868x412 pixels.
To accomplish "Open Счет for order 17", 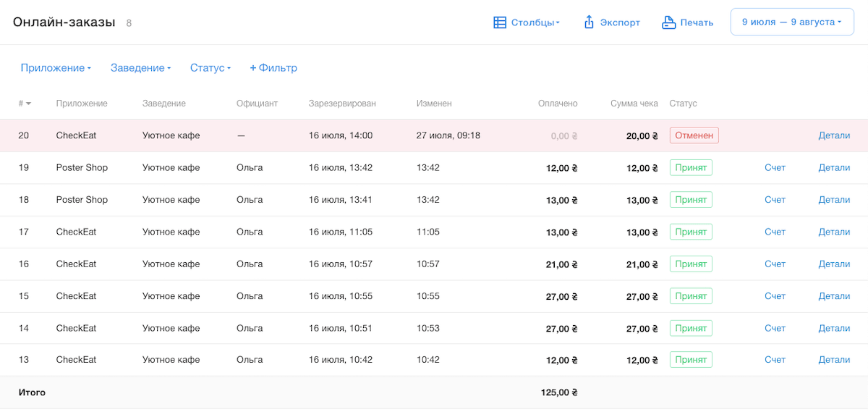I will click(775, 232).
